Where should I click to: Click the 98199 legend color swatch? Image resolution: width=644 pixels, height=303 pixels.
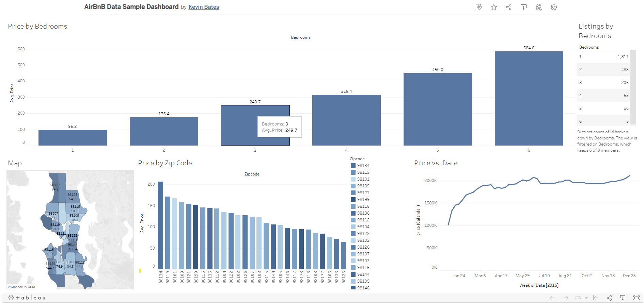click(x=353, y=200)
